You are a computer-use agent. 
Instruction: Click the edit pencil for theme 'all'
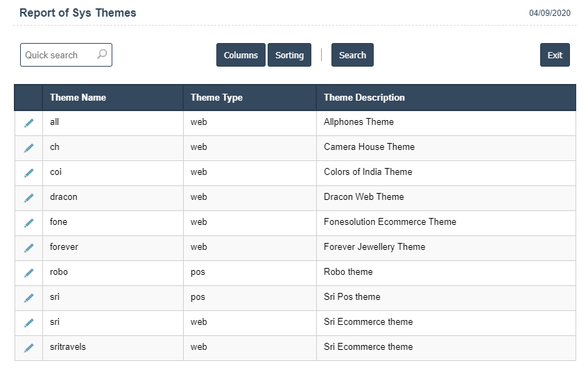(28, 123)
